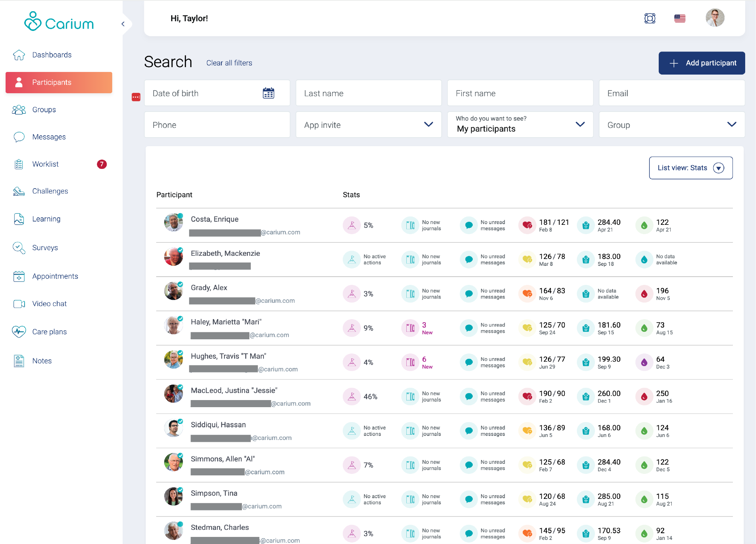Open the red chat widget icon

136,97
